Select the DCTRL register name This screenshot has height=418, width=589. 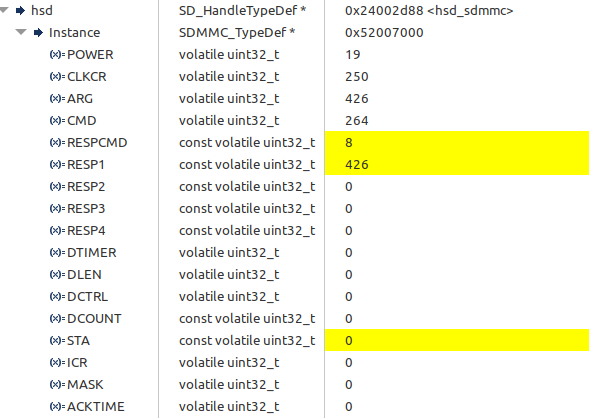click(x=87, y=297)
